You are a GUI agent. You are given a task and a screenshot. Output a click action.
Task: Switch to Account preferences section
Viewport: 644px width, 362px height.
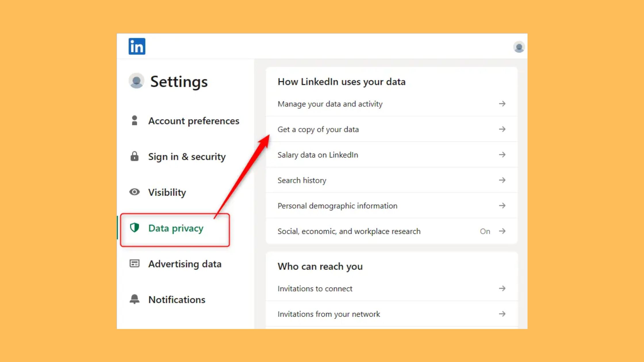pos(194,121)
